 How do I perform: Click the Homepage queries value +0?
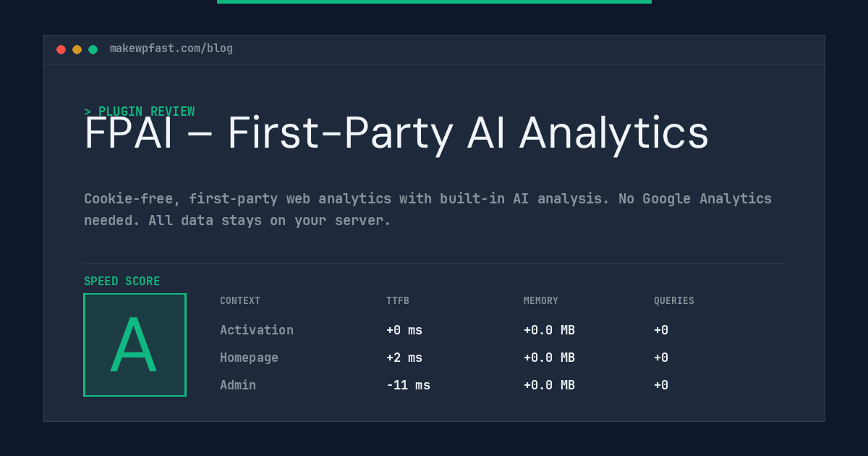click(x=661, y=358)
